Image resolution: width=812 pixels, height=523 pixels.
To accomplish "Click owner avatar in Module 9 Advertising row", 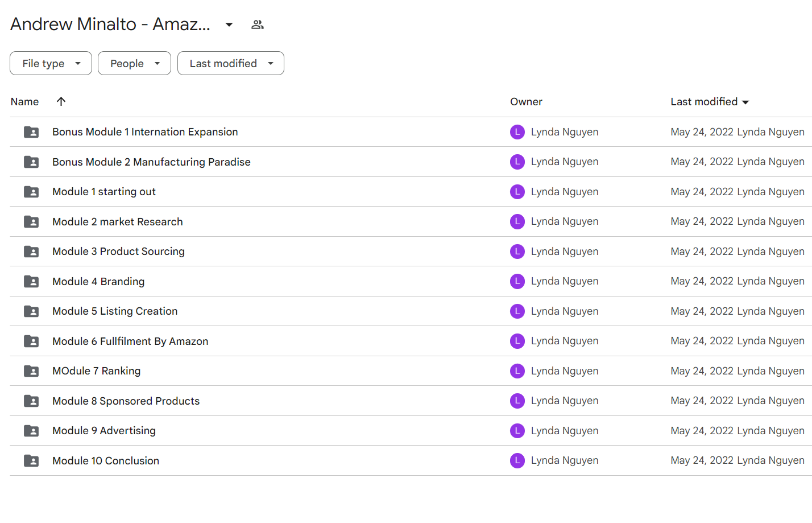I will click(517, 431).
